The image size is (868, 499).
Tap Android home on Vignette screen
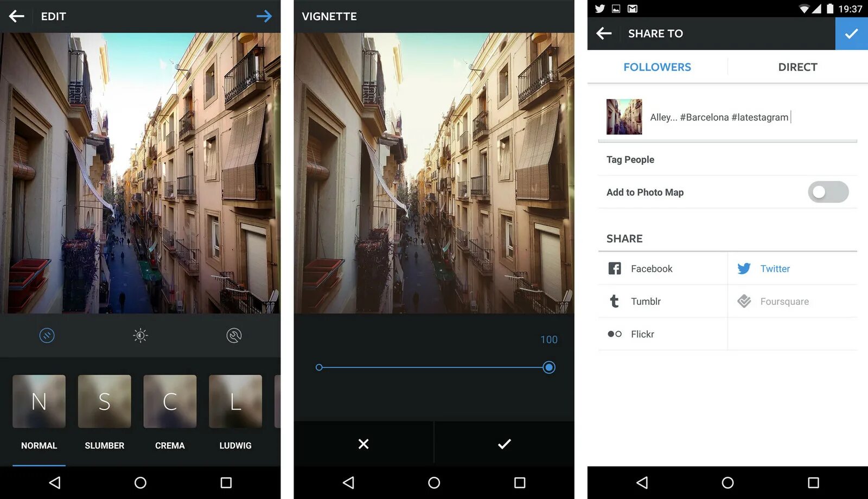pos(434,483)
